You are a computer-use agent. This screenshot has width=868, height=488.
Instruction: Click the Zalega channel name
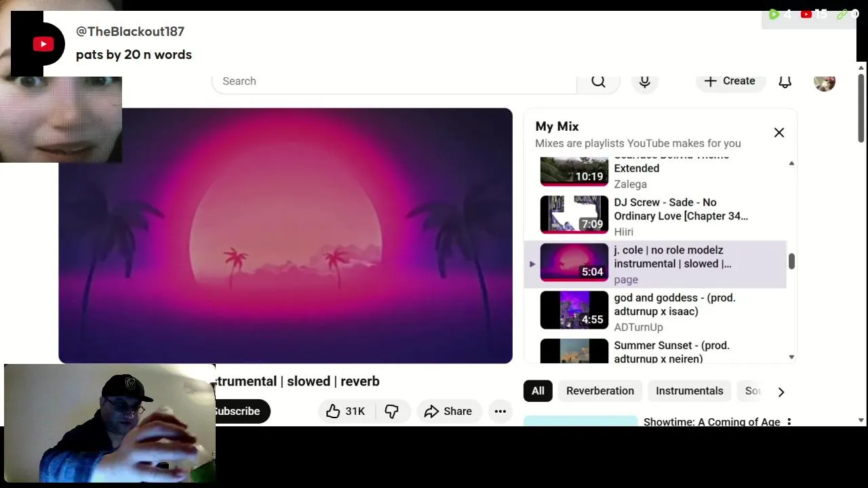tap(630, 184)
